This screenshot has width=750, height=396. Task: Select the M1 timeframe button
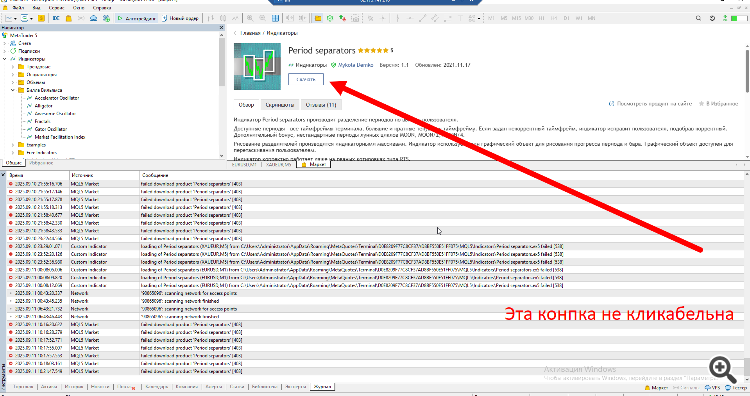click(491, 18)
